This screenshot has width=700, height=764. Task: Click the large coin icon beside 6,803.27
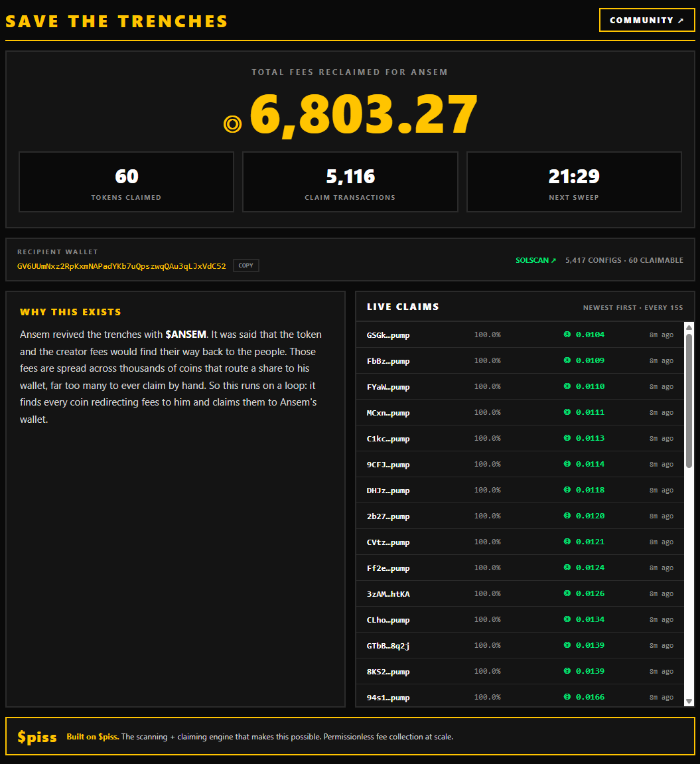232,123
